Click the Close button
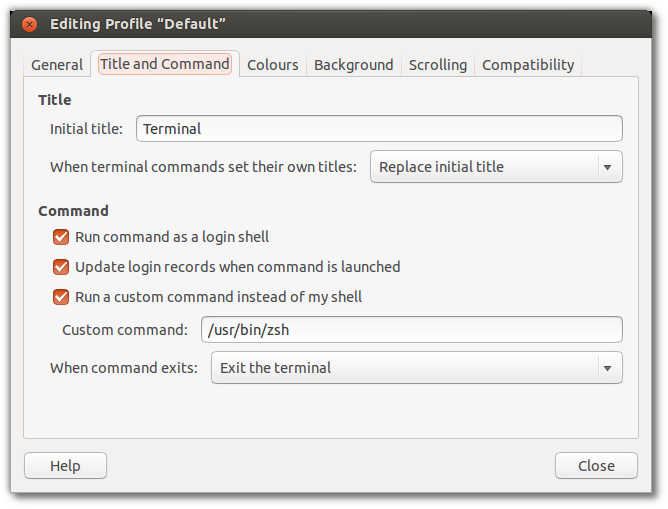This screenshot has width=668, height=509. (596, 466)
